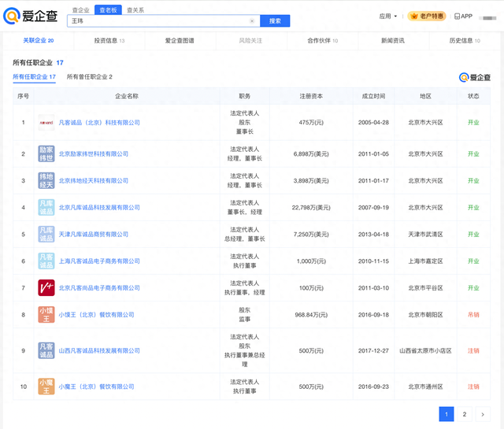
Task: Open link 上海凡客诚品电子商务有限公司
Action: click(99, 261)
